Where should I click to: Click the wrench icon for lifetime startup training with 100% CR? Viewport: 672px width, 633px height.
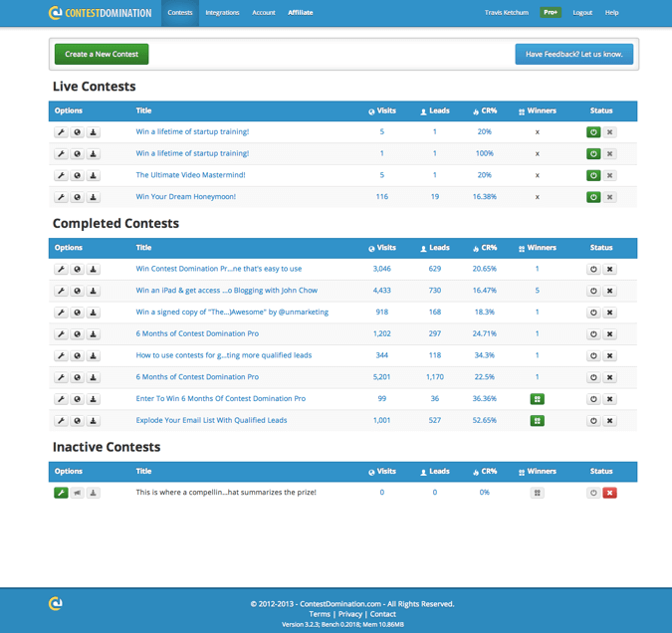(62, 154)
